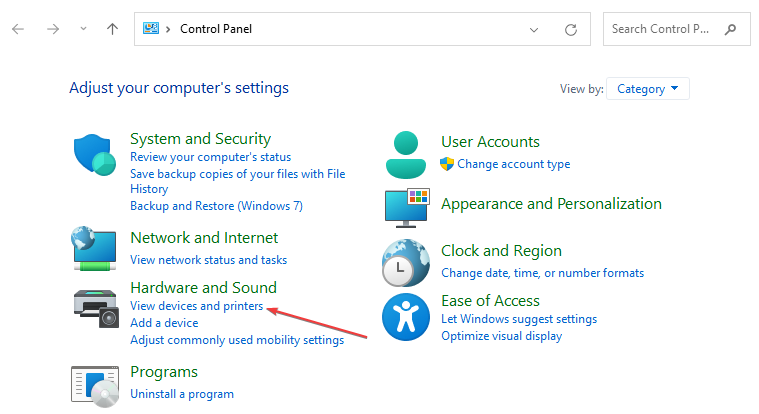Open View network status and tasks
The image size is (759, 414).
coord(209,260)
